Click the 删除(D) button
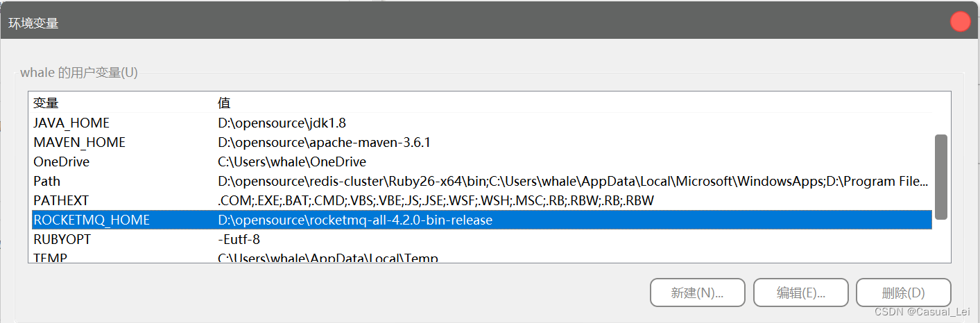This screenshot has height=323, width=980. click(x=904, y=293)
